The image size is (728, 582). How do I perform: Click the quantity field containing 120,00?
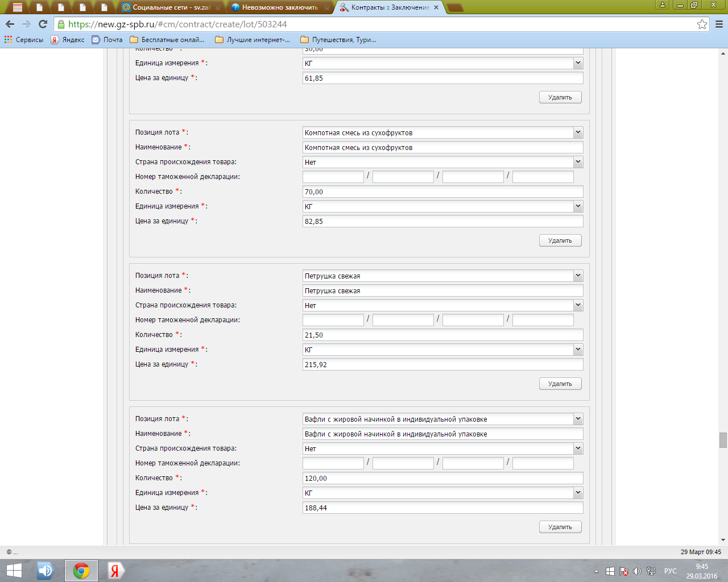click(443, 478)
